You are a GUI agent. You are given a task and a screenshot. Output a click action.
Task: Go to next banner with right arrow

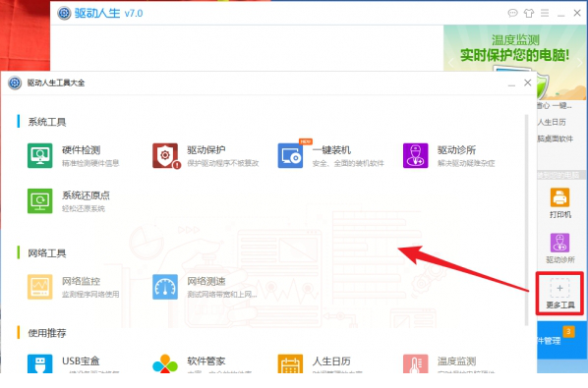580,62
